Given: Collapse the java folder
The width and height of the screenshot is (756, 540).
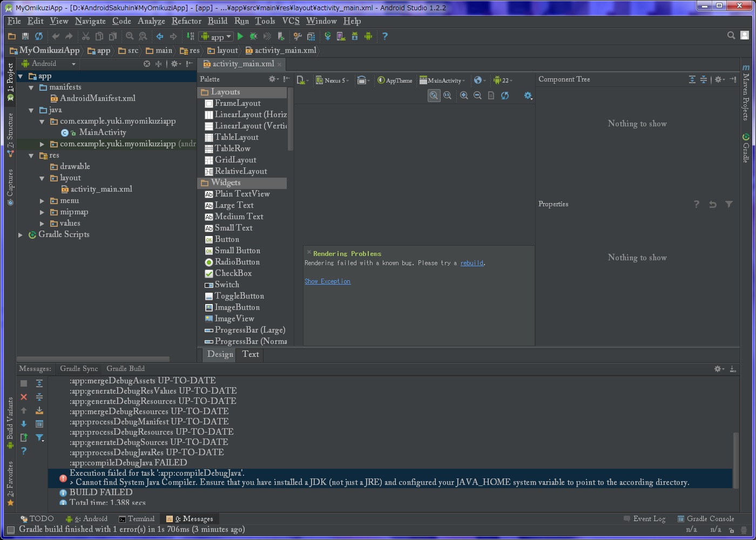Looking at the screenshot, I should (x=31, y=110).
